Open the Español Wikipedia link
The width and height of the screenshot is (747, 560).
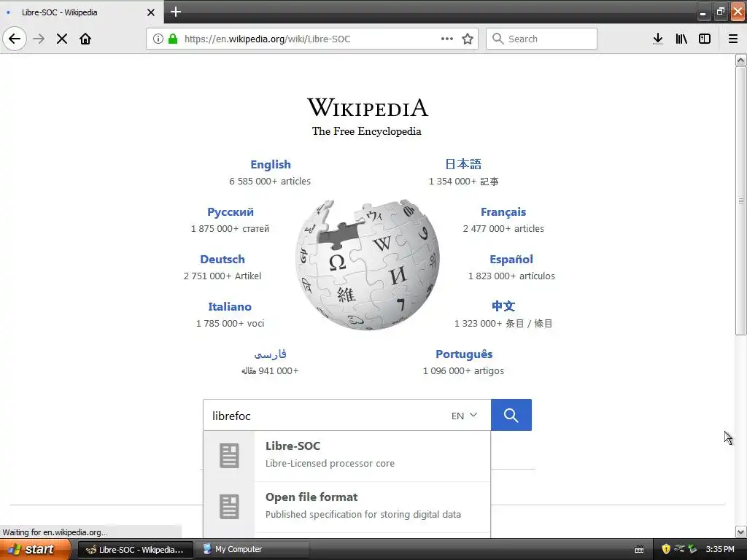tap(511, 259)
